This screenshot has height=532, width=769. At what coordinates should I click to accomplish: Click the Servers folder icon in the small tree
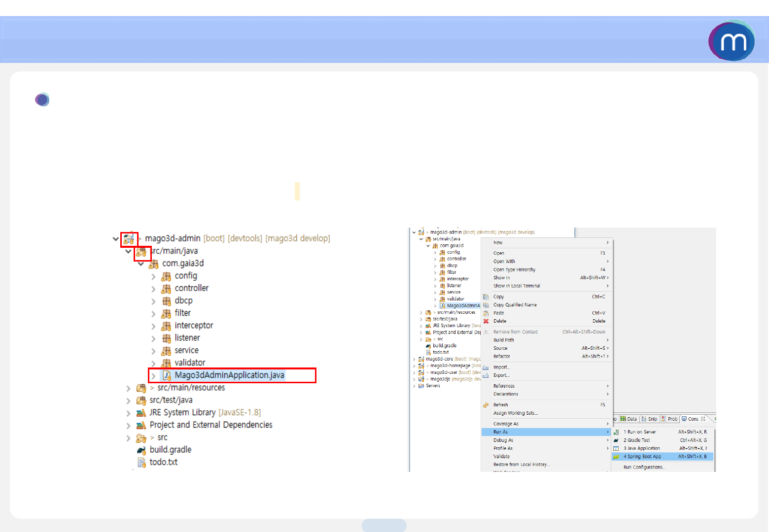[x=421, y=386]
